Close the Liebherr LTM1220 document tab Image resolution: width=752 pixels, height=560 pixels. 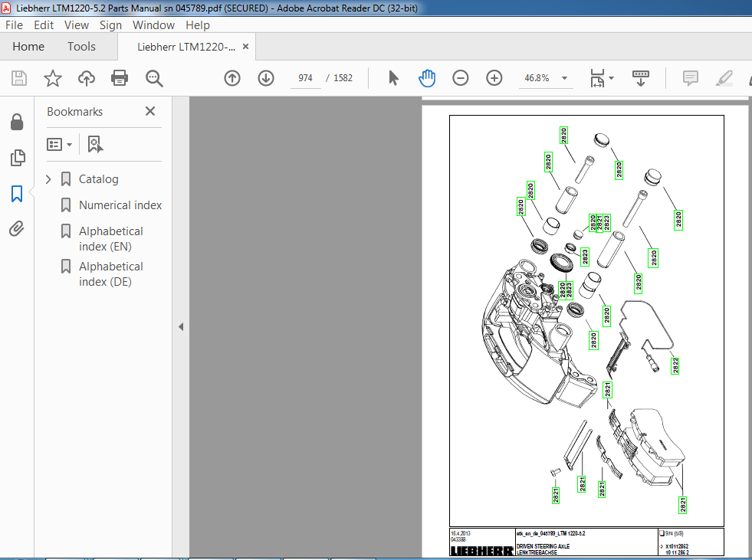[x=245, y=47]
